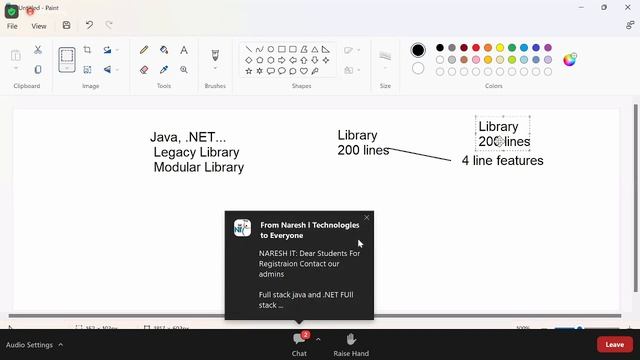Click the '4 line features' canvas text
This screenshot has width=640, height=360.
point(502,160)
